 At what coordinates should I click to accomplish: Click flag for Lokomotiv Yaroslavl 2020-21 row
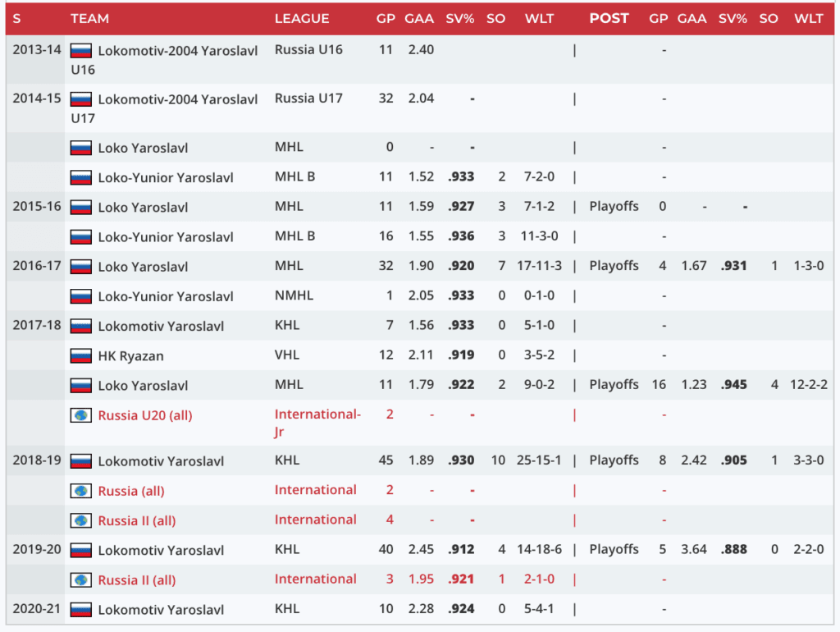[80, 610]
